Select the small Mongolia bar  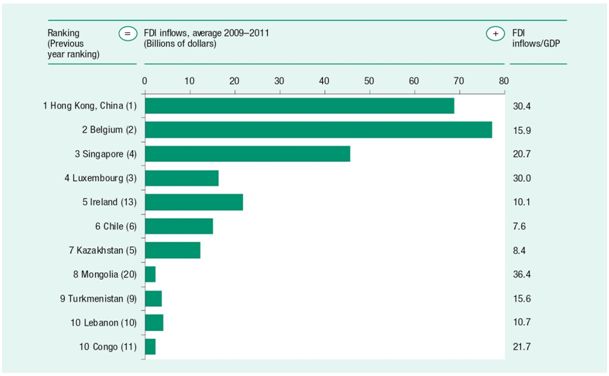pos(150,274)
